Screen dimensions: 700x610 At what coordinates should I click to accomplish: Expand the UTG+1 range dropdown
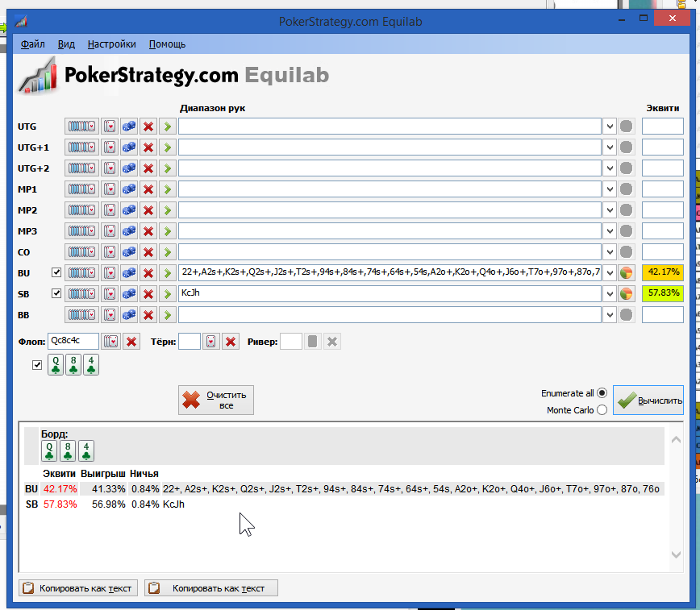click(610, 147)
